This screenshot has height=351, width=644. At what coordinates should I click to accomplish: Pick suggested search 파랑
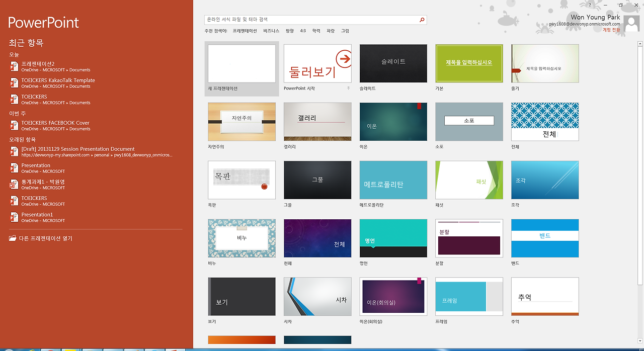331,31
